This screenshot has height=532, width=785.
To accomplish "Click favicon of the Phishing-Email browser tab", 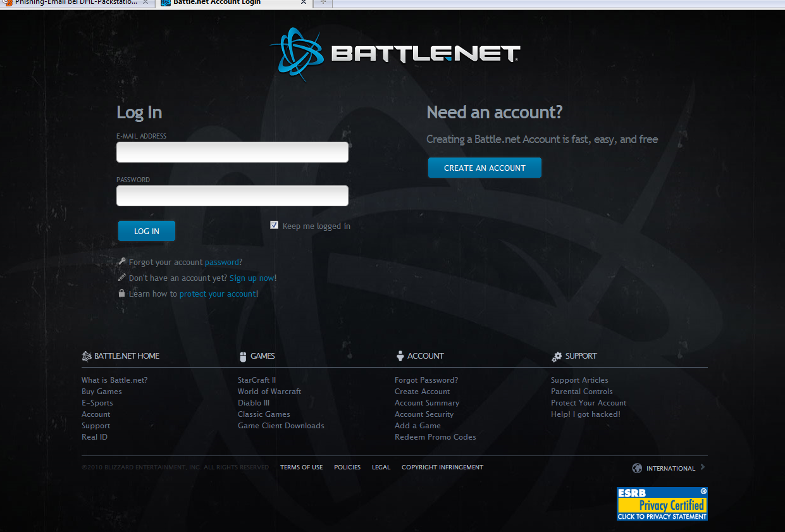I will pyautogui.click(x=7, y=3).
